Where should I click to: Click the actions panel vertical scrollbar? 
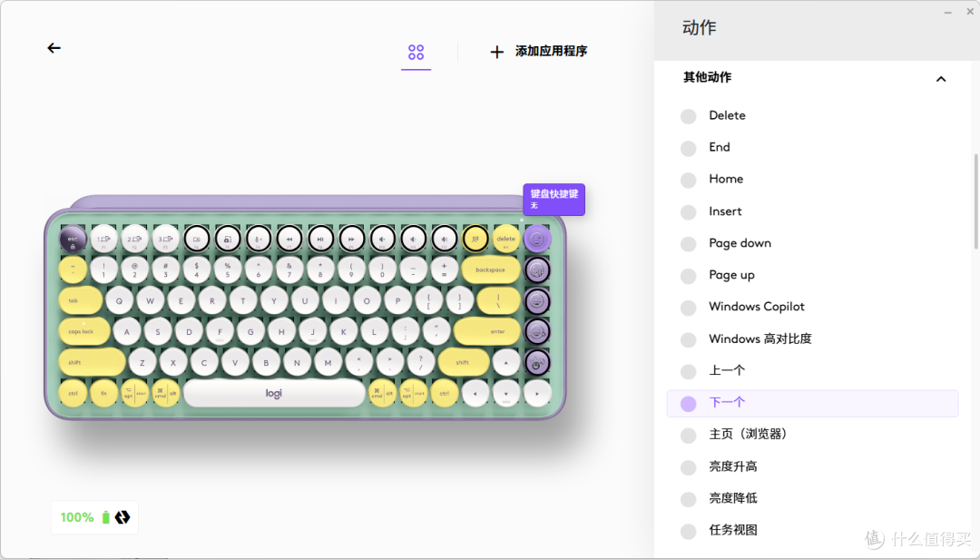[x=975, y=201]
